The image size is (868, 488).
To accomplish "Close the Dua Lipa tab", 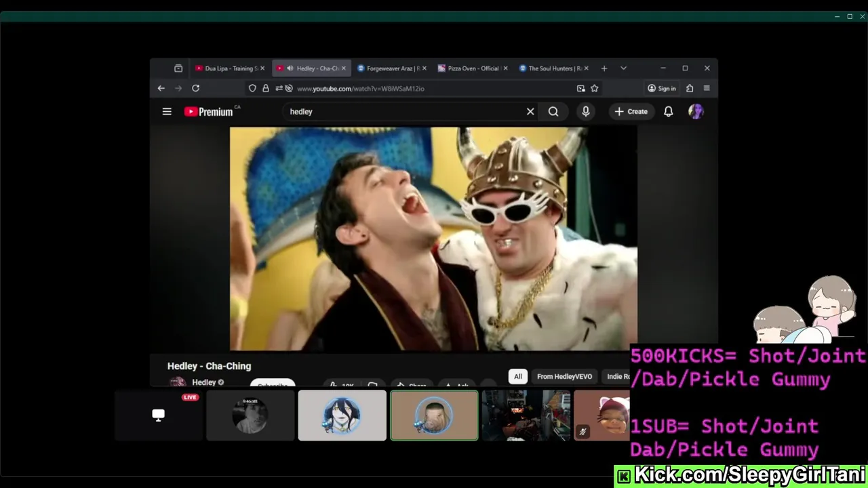I will [262, 68].
